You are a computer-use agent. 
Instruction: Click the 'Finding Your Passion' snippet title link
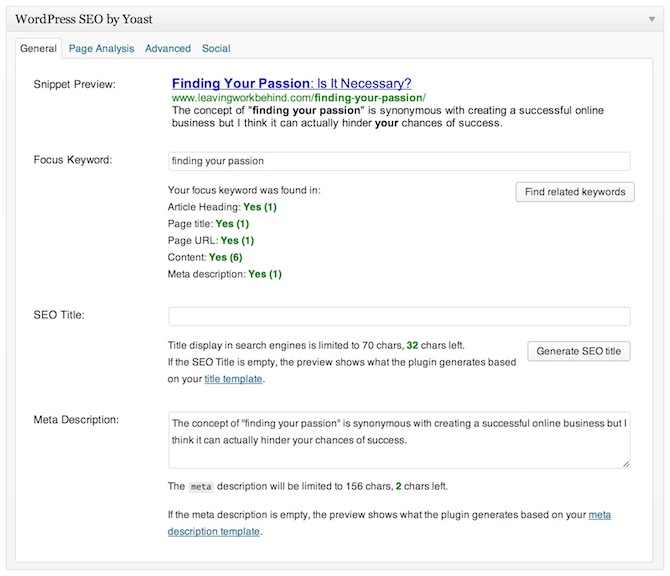coord(291,83)
